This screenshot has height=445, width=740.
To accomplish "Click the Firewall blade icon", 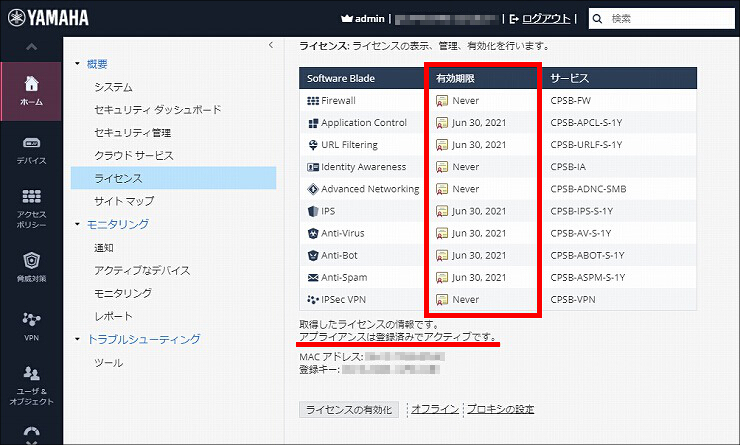I will click(313, 101).
